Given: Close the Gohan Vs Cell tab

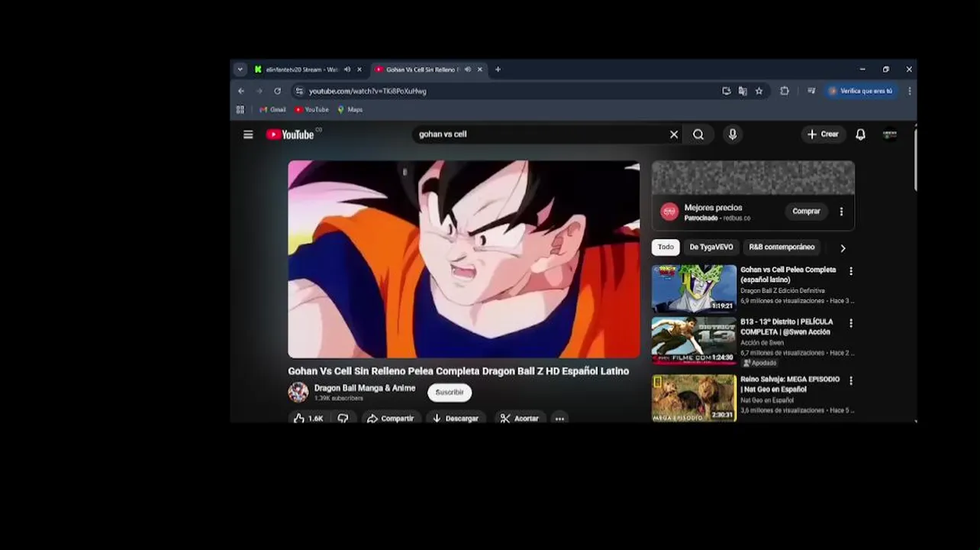Looking at the screenshot, I should pos(480,70).
